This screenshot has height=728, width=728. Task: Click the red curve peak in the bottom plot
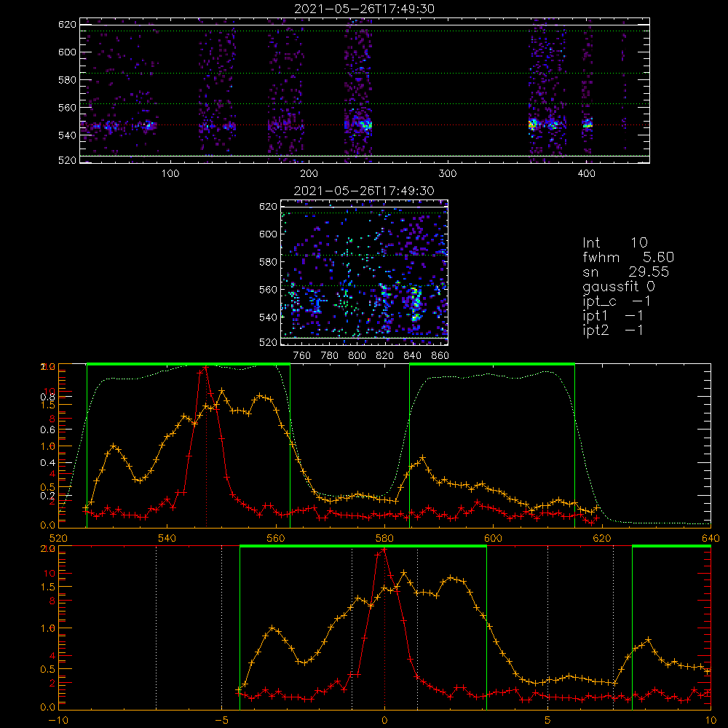(384, 550)
